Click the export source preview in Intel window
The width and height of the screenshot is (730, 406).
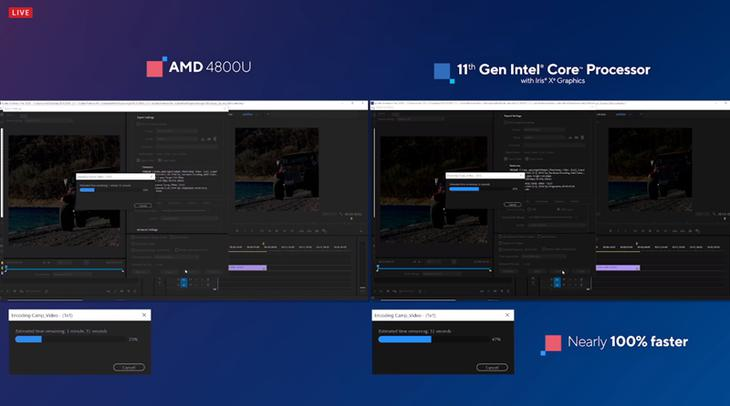pyautogui.click(x=433, y=190)
